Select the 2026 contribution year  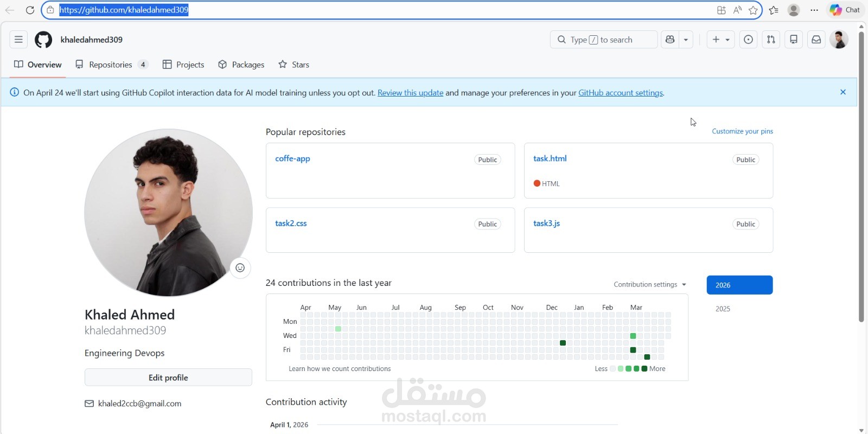click(739, 285)
